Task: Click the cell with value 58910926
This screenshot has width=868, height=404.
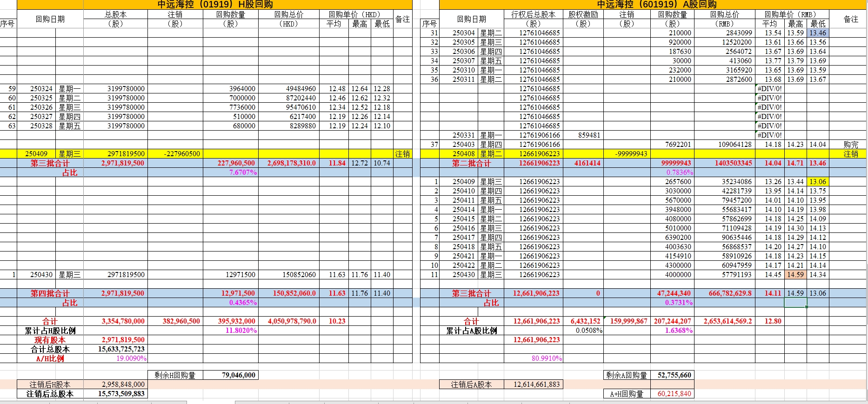Action: pos(725,256)
